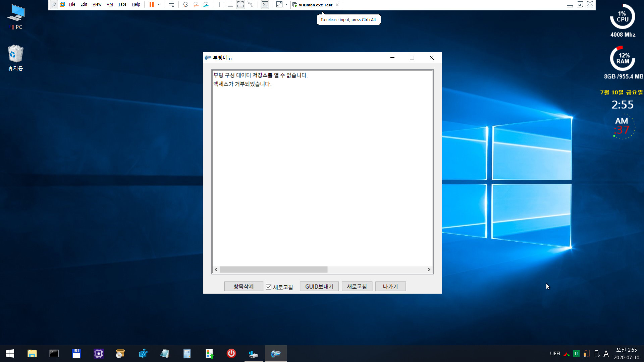Click the scrollbar left arrow in 부팅메뉴 list
Screen dimensions: 644x362
tap(216, 269)
